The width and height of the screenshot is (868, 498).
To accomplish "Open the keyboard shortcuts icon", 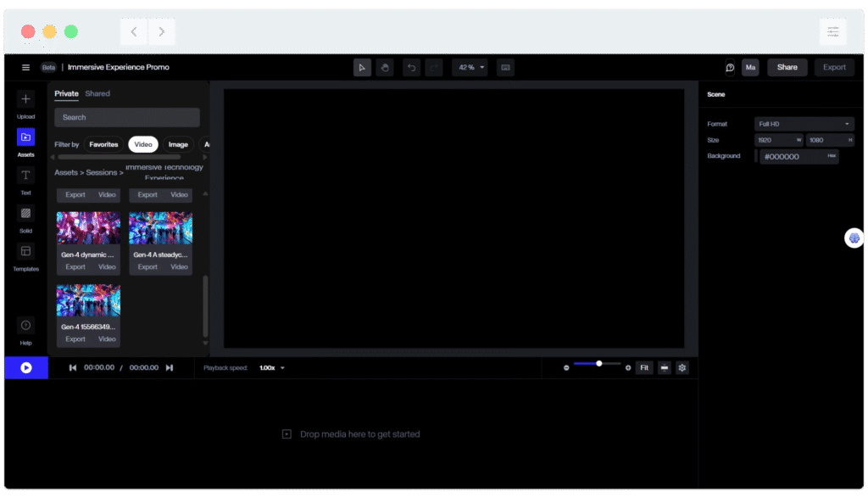I will (x=505, y=67).
